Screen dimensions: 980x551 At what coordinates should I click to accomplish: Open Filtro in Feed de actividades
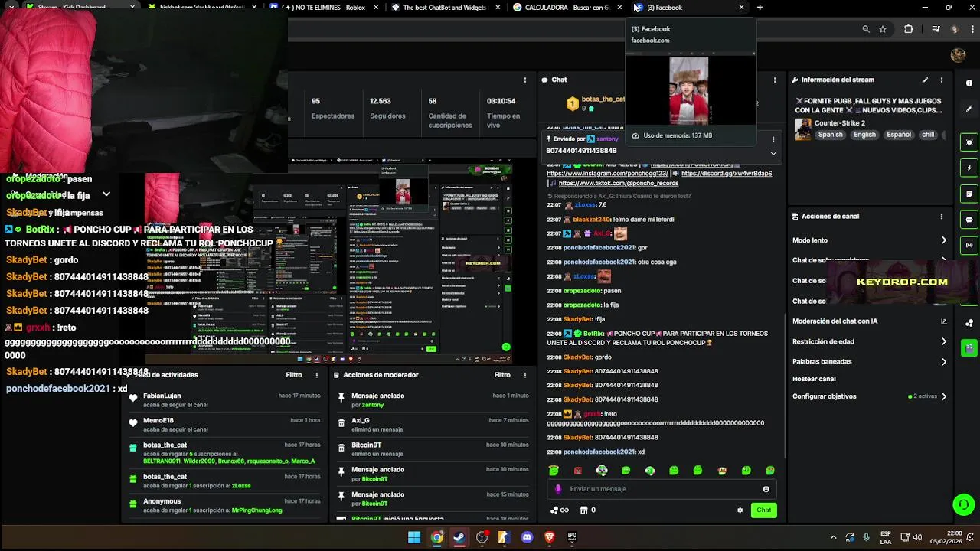(x=294, y=375)
